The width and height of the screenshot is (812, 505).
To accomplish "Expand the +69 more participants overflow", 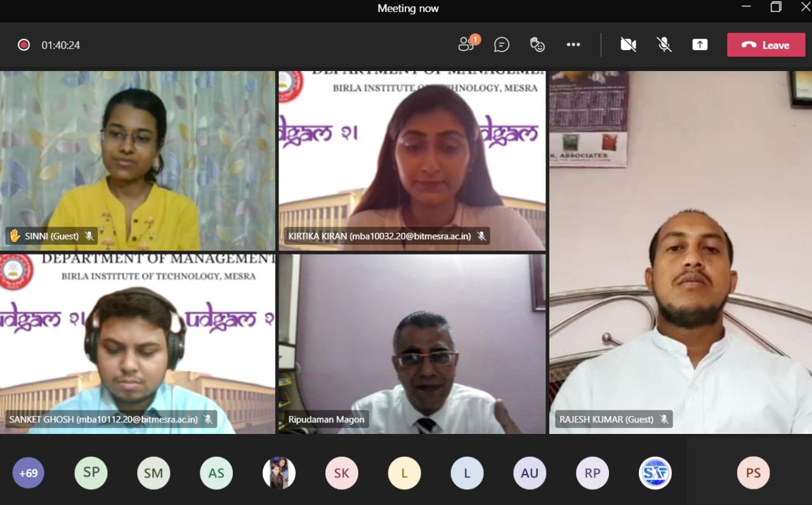I will click(28, 473).
